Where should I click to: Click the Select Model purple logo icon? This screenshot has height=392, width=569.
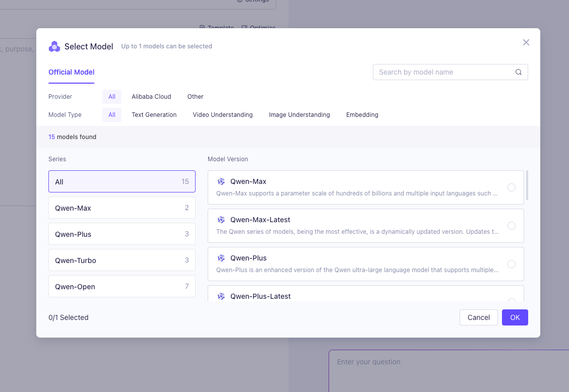[x=54, y=46]
